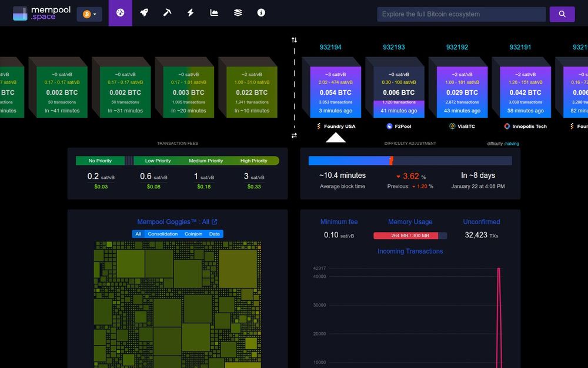
Task: Click the purple search magnifier button
Action: click(562, 14)
